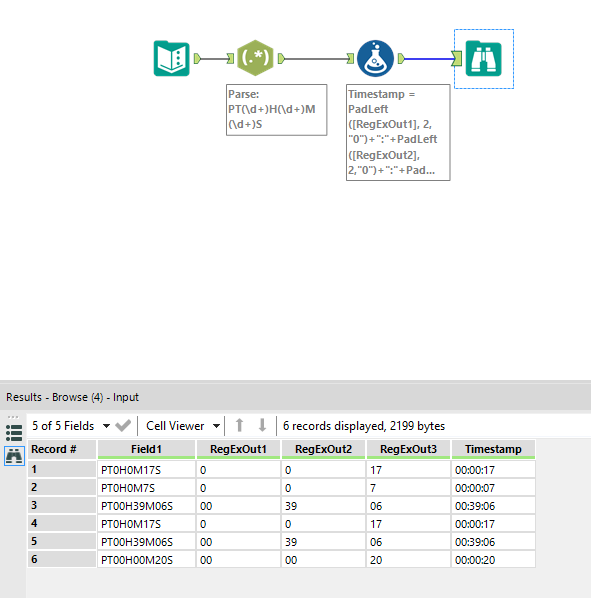Select record row number 4

coord(62,523)
